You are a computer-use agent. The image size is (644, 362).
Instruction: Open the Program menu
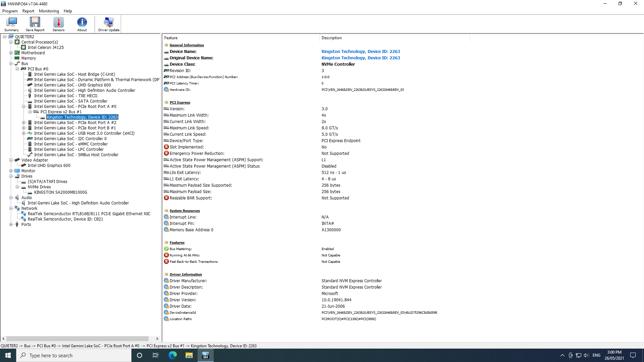[x=10, y=11]
